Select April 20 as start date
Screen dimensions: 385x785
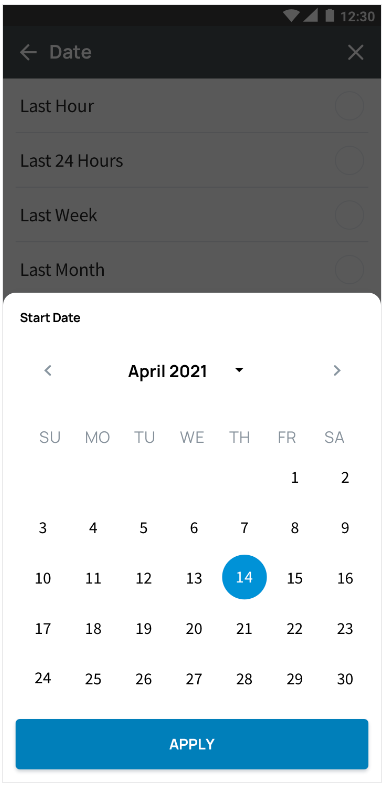194,629
